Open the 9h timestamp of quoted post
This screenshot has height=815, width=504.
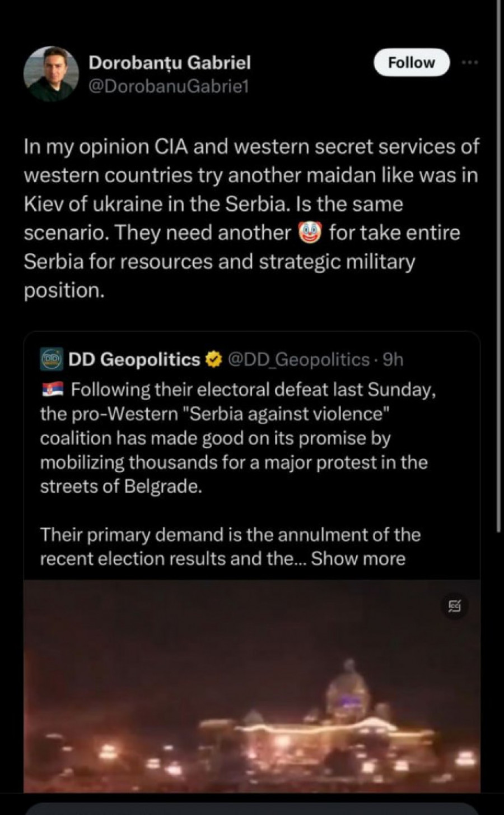393,359
